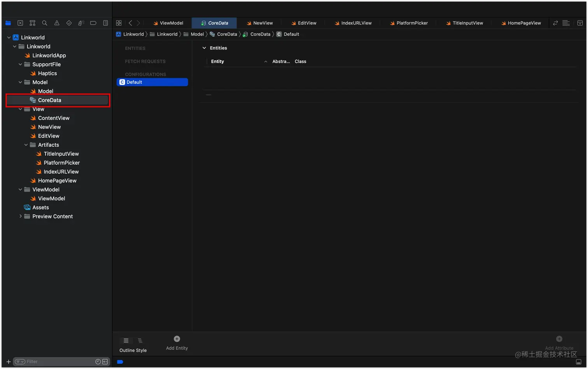Click the plus button at navigator bottom
This screenshot has width=588, height=369.
click(x=9, y=362)
